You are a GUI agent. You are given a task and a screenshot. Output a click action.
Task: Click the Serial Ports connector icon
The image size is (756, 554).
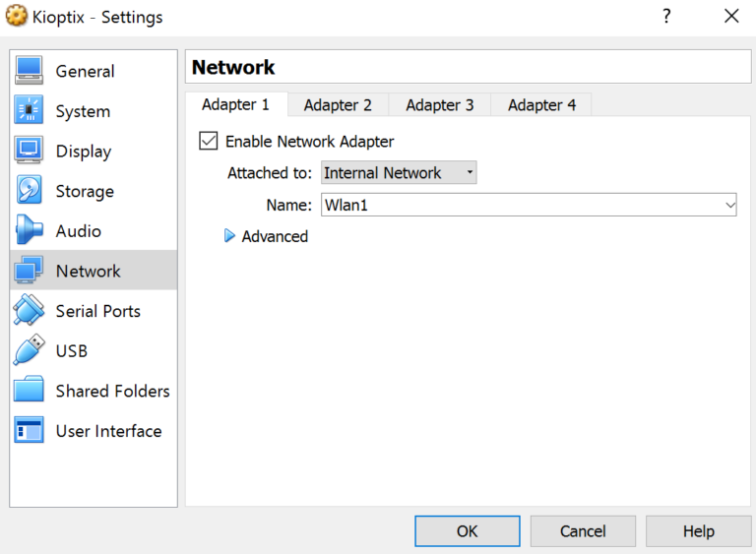(x=29, y=310)
